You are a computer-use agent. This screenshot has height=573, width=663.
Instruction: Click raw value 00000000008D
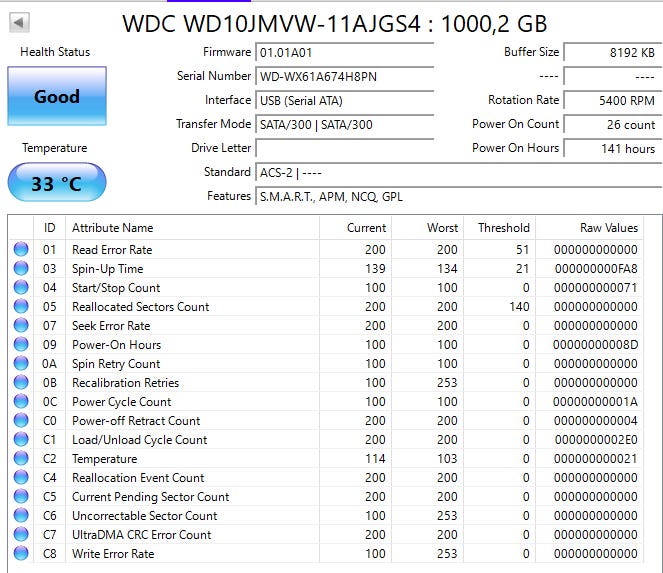[x=596, y=345]
